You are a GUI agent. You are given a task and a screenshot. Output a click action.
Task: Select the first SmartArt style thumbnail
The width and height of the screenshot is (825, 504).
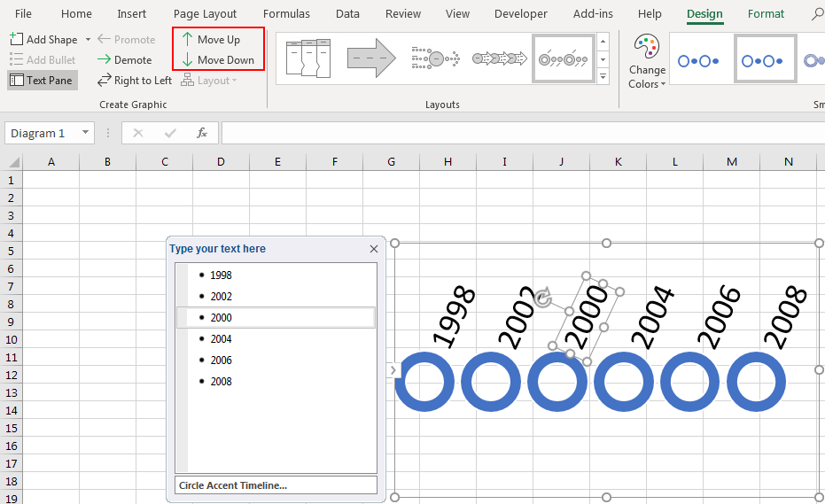point(698,61)
